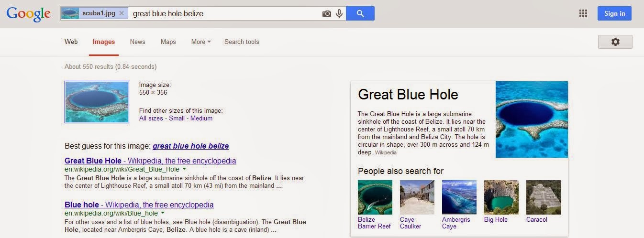This screenshot has height=238, width=644.
Task: Open the Google apps grid
Action: (x=583, y=13)
